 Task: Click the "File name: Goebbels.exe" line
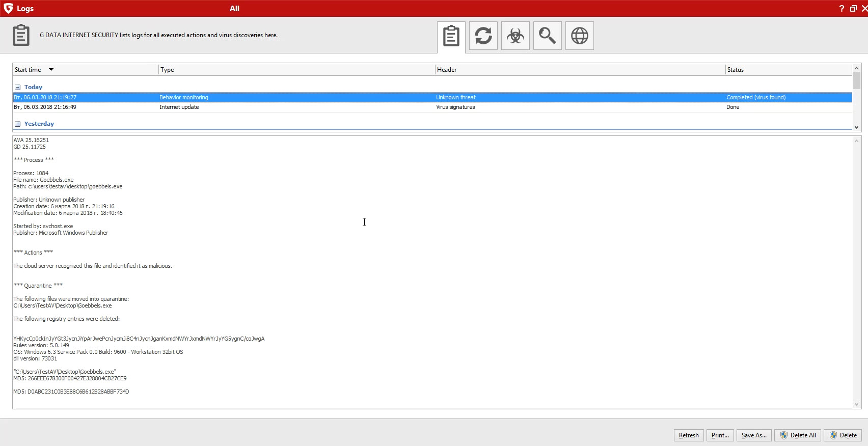click(x=43, y=180)
